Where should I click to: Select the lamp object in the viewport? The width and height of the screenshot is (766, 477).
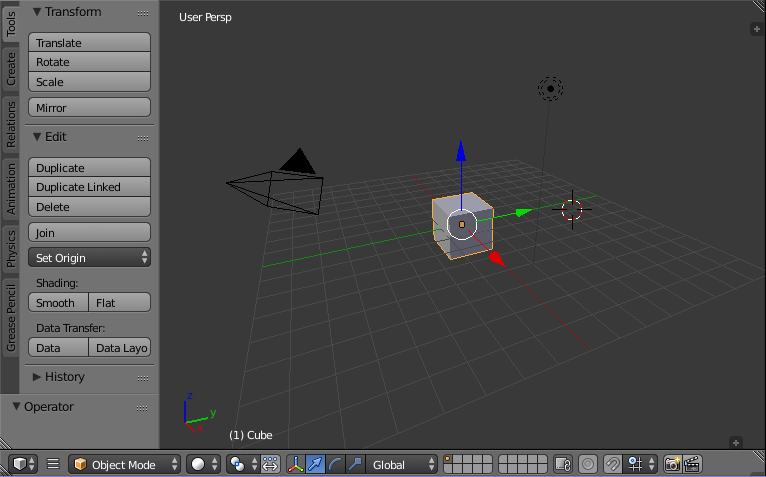(x=551, y=89)
